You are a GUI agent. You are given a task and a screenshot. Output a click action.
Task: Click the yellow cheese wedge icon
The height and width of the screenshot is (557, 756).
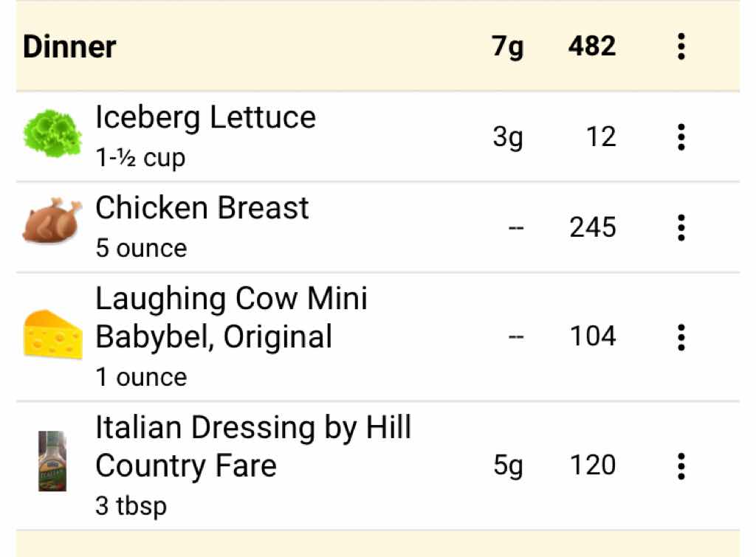pos(52,334)
